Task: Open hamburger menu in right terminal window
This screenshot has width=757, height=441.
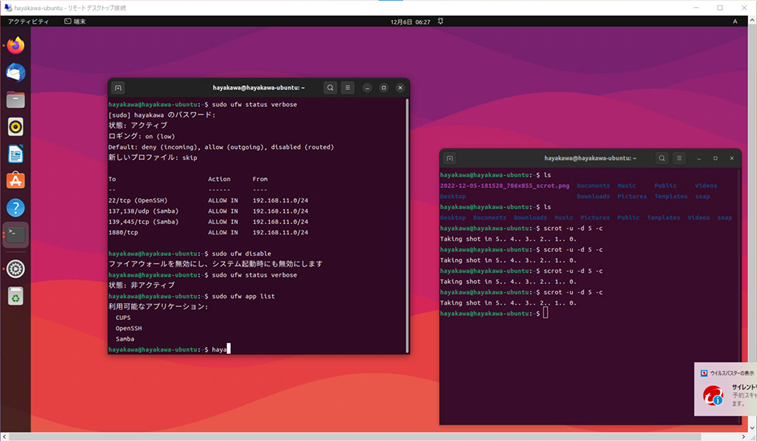Action: tap(678, 158)
